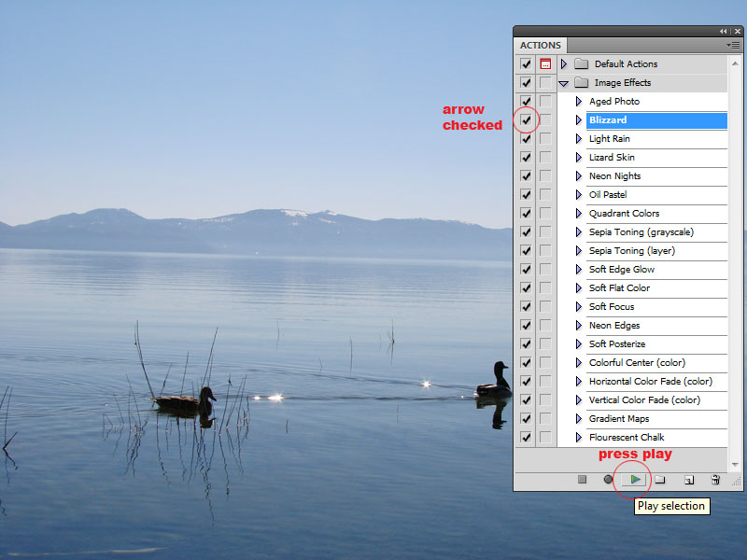Collapse the Actions panel to icons
Viewport: 747px width, 560px height.
tap(724, 31)
